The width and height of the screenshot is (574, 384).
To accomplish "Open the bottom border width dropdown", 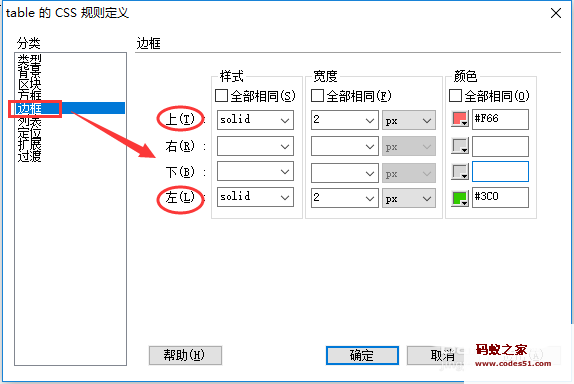I will [344, 173].
